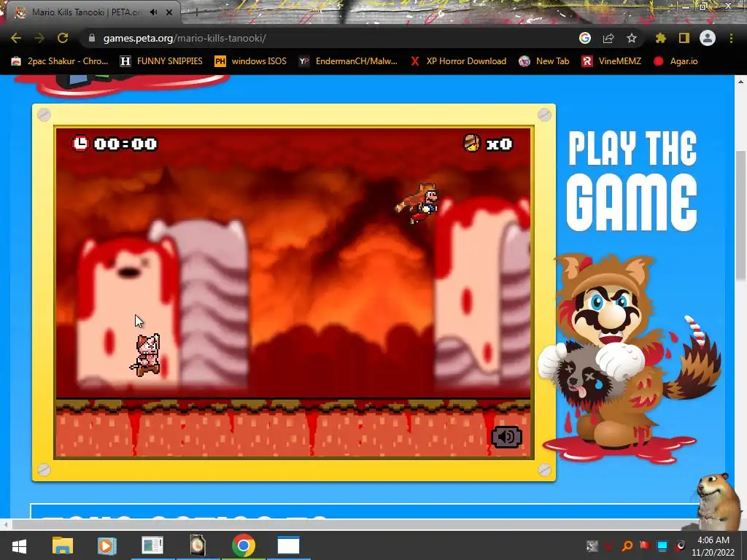Open the VineMEMZ bookmark
Screen dimensions: 747x560
tap(612, 61)
